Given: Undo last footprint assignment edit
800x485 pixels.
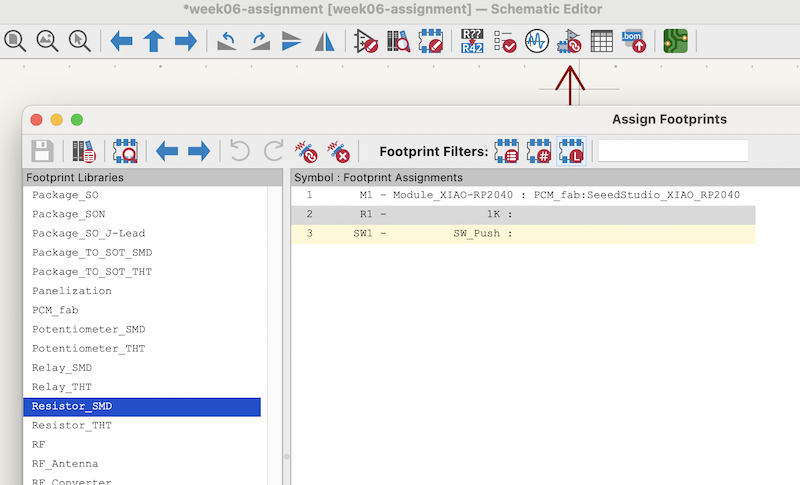Looking at the screenshot, I should click(240, 151).
